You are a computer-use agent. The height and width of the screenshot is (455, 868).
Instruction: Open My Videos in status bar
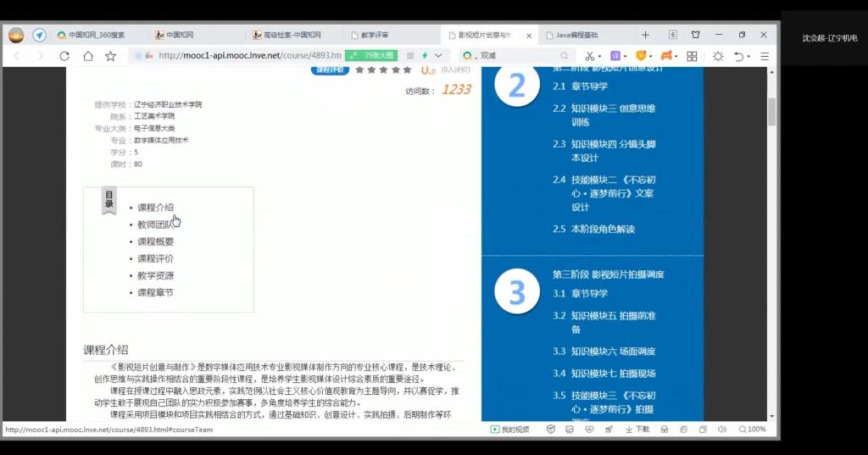click(x=510, y=430)
